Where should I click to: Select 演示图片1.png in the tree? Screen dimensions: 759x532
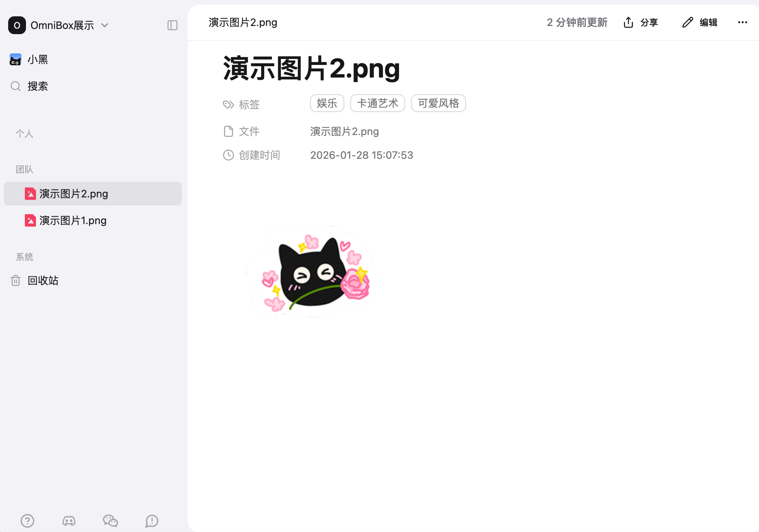click(x=73, y=220)
